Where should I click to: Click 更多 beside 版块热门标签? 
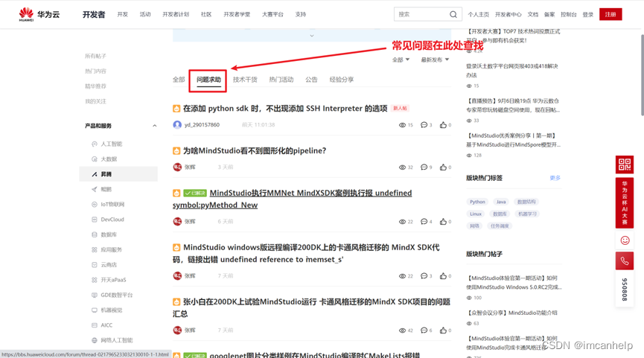(555, 178)
